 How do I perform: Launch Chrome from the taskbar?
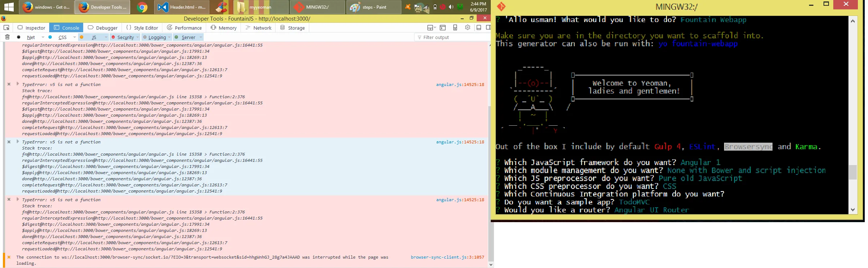(x=142, y=7)
